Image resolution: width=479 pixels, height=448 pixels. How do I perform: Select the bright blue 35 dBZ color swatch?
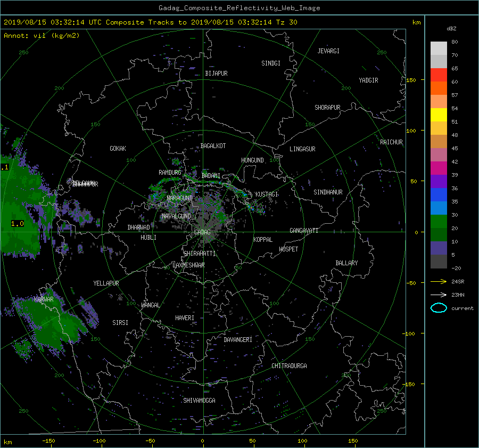point(439,195)
